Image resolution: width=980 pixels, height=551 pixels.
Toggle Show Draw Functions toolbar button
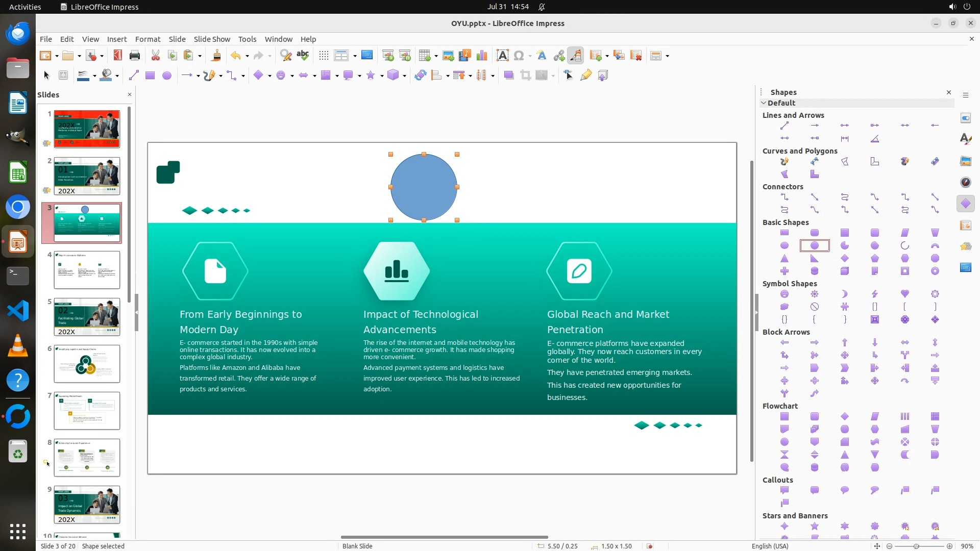576,56
